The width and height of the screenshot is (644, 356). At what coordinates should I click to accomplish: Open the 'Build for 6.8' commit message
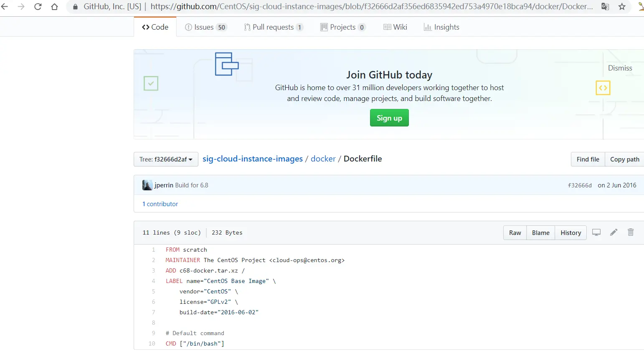(x=192, y=185)
